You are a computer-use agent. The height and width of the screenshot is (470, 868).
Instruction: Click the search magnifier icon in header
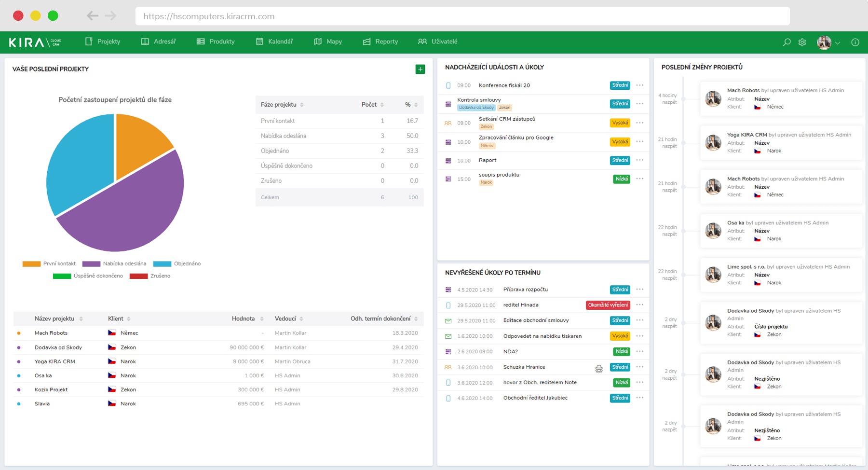coord(787,42)
